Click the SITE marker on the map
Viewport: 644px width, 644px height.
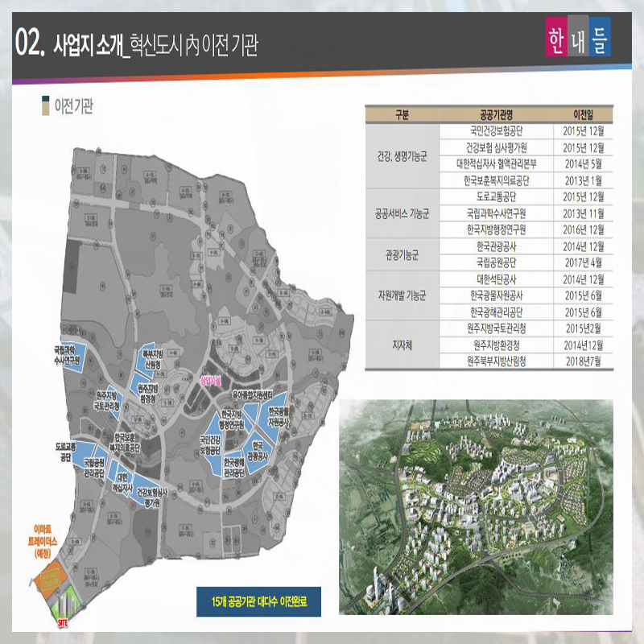tap(63, 622)
